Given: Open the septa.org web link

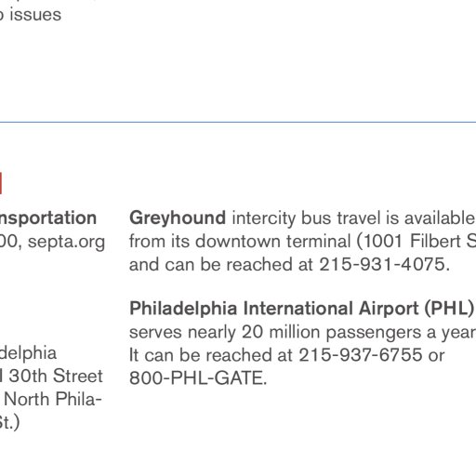Looking at the screenshot, I should 66,242.
